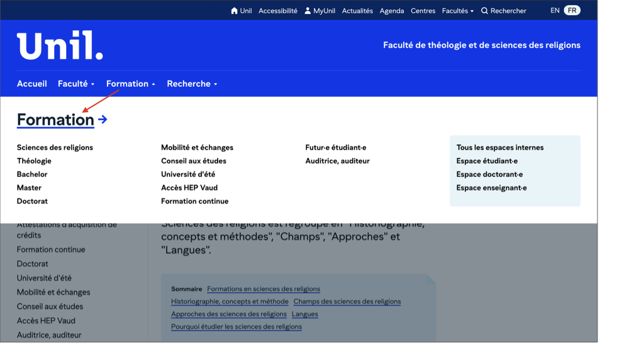Viewport: 644px width, 357px height.
Task: Open the MyUnil user link
Action: click(319, 11)
